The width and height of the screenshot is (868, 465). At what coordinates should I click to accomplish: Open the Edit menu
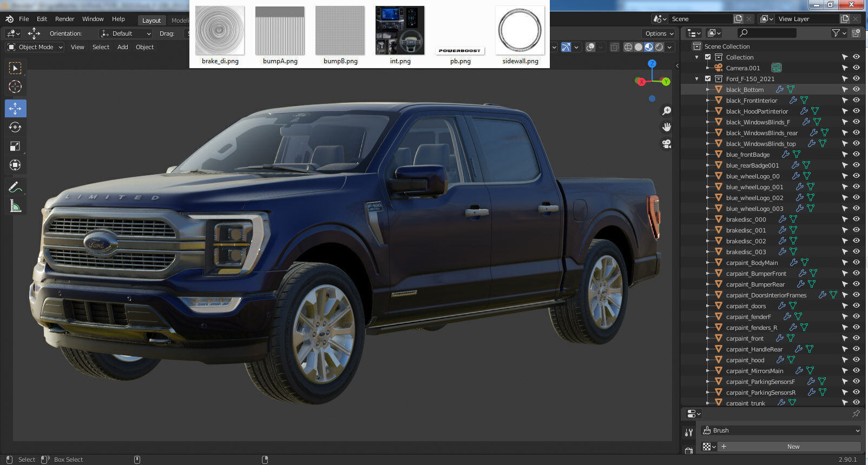42,19
